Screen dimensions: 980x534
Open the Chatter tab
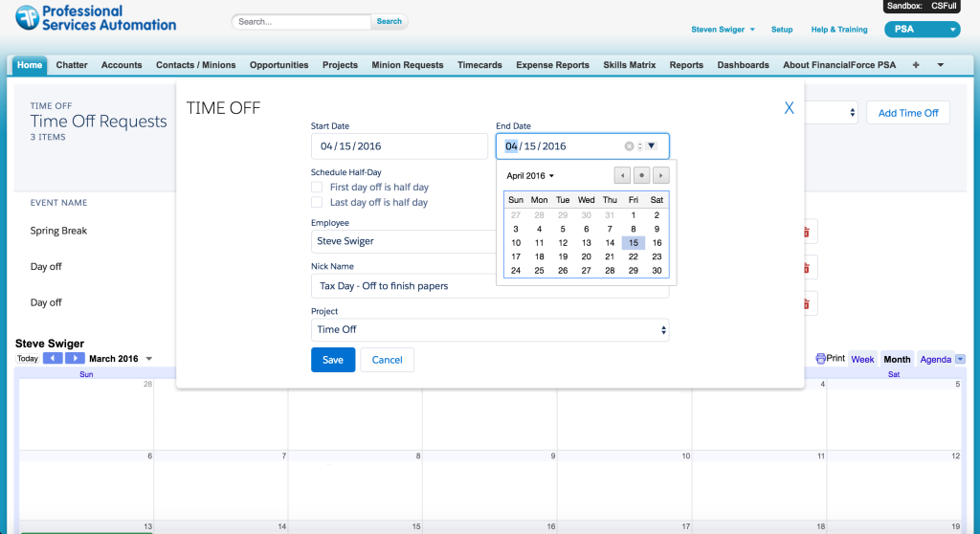pos(72,65)
